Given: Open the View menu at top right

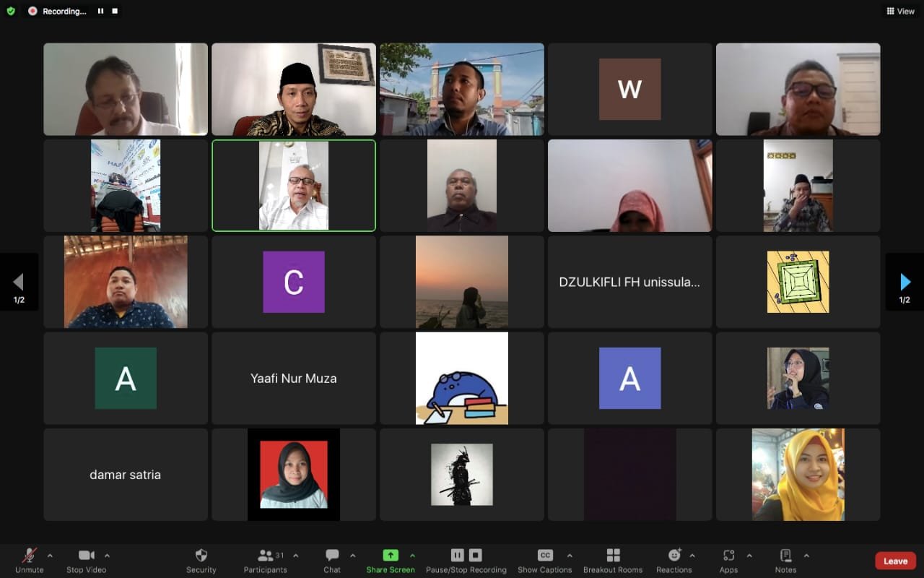Looking at the screenshot, I should [x=900, y=11].
